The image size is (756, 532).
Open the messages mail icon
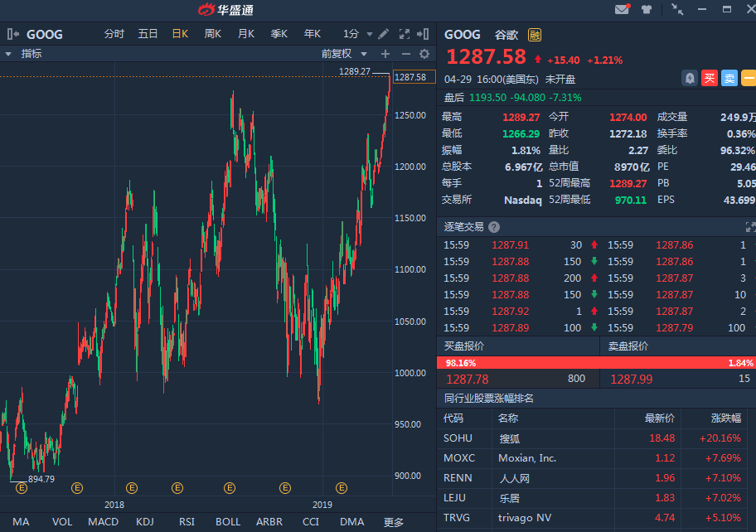622,10
